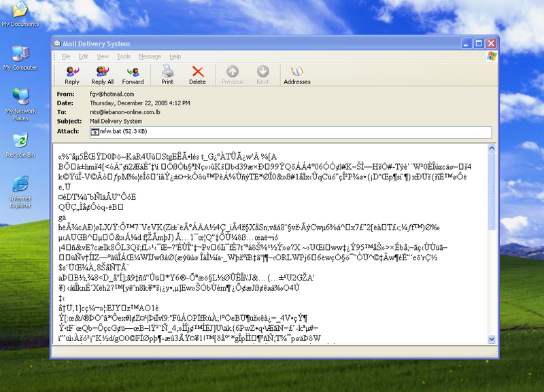Click the Reply toolbar icon
Screen dimensions: 544x392
(72, 72)
